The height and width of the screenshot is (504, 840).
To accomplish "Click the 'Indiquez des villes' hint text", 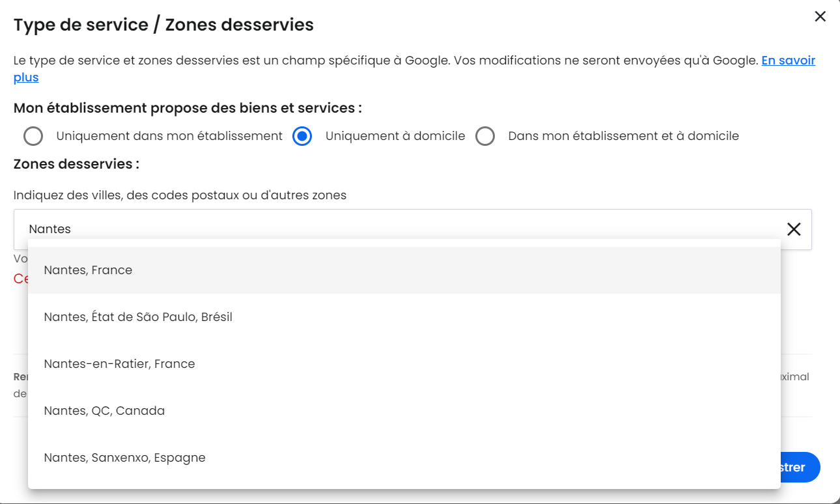I will click(180, 195).
